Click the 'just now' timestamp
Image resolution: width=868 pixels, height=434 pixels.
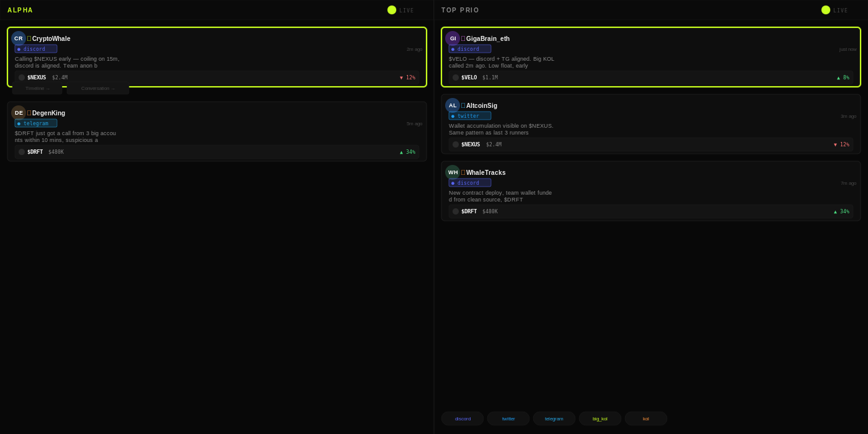[x=848, y=49]
